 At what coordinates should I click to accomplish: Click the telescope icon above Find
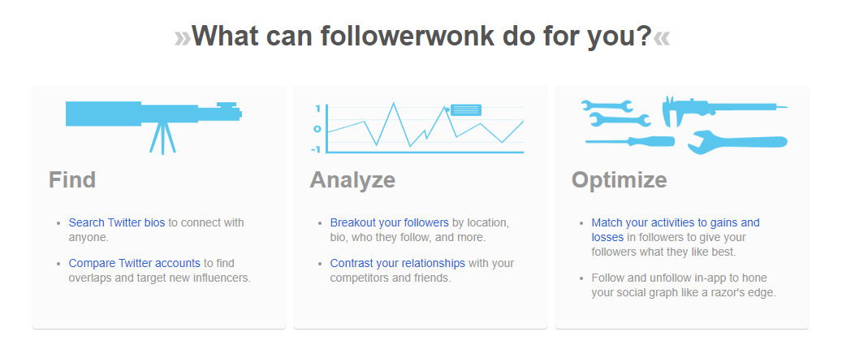(x=153, y=127)
